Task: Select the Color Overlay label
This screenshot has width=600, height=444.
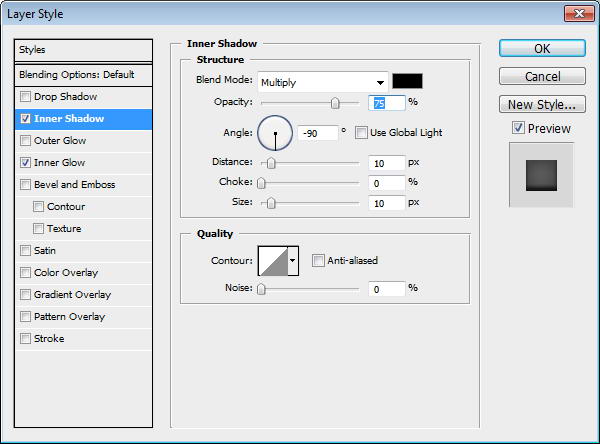Action: coord(66,273)
